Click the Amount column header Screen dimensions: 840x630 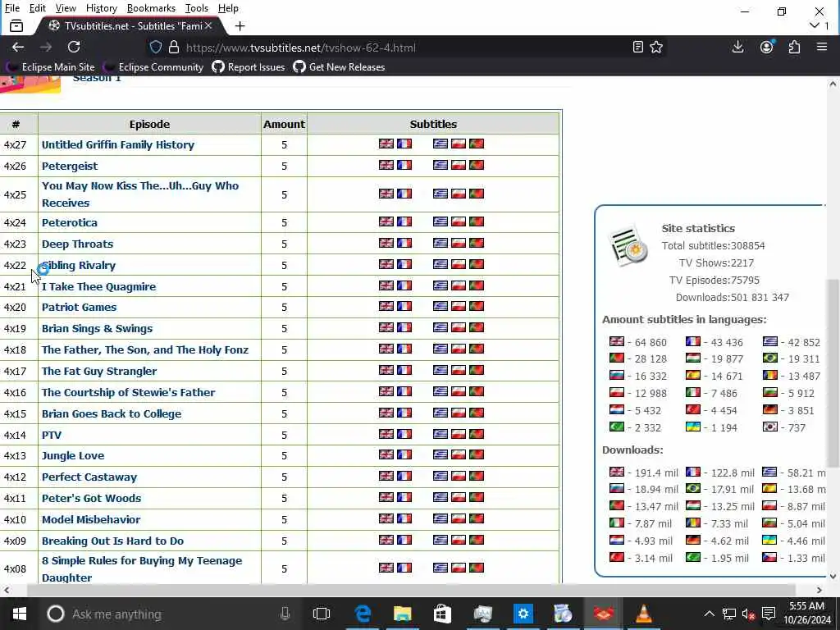(284, 125)
